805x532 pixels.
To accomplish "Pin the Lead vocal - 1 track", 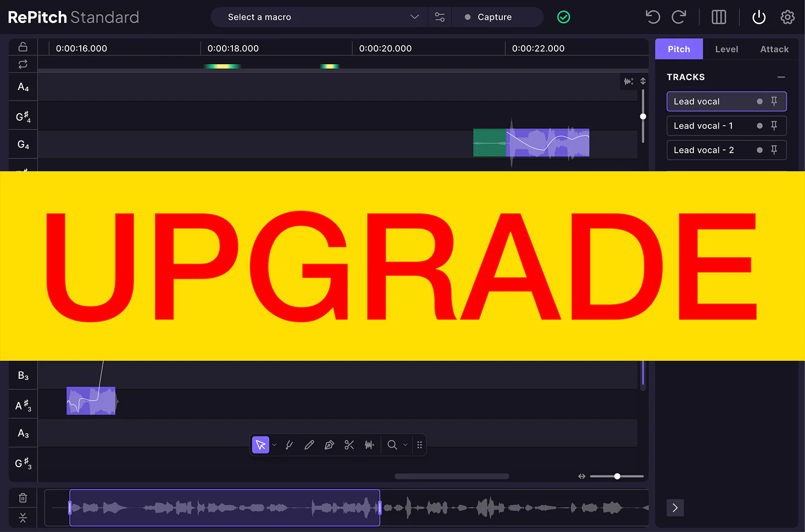I will pyautogui.click(x=774, y=126).
